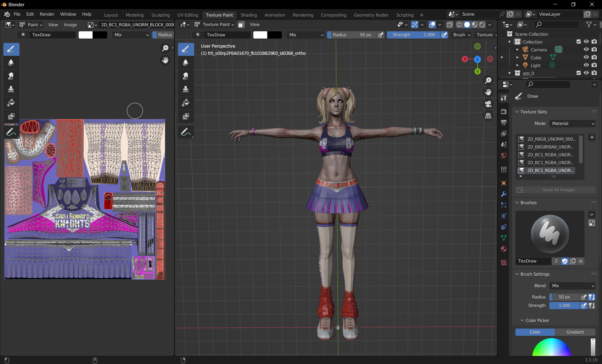This screenshot has width=602, height=364.
Task: Hide the Light object in the outliner
Action: (586, 65)
